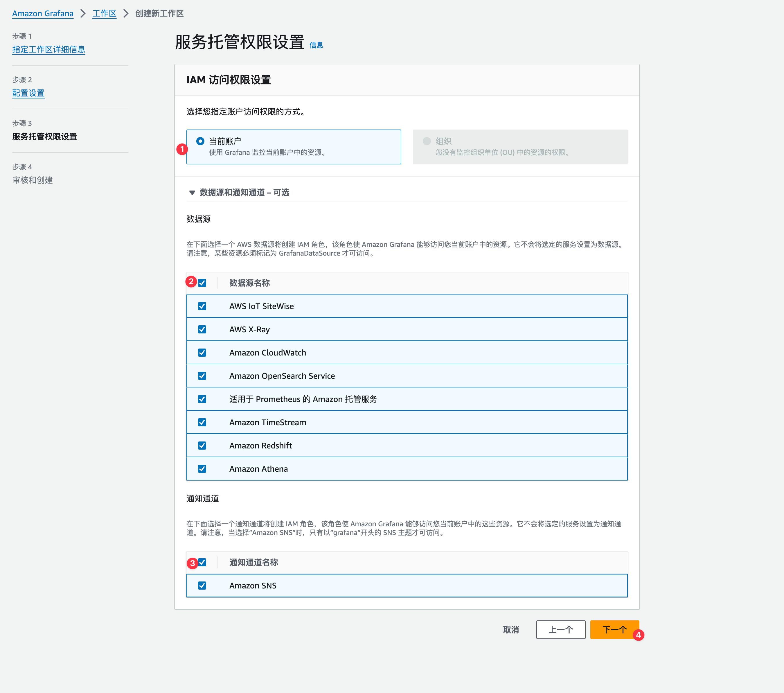This screenshot has height=693, width=784.
Task: Open 配置设置 step link
Action: pos(28,93)
